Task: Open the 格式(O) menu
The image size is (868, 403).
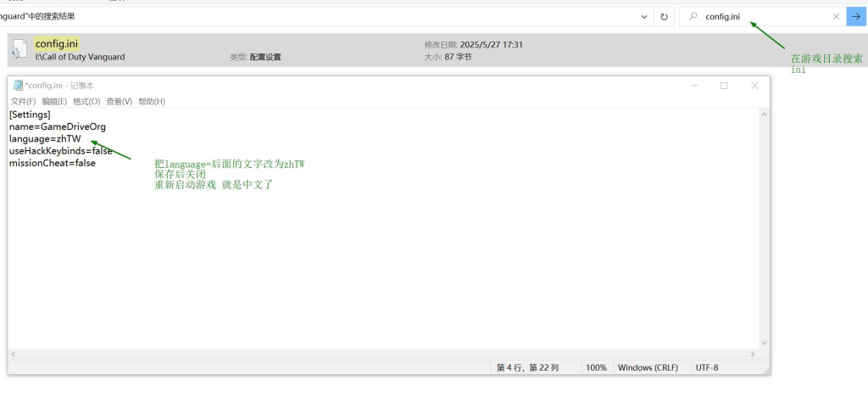Action: click(x=86, y=102)
